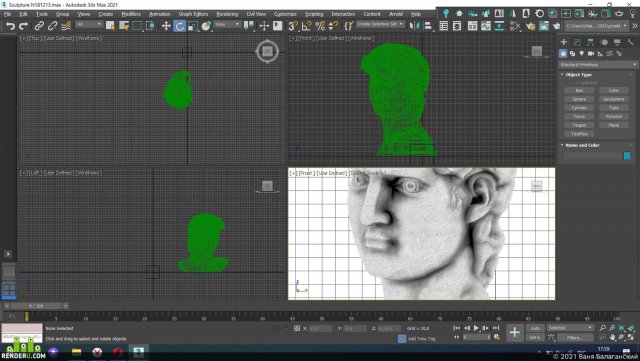Click the Teapot primitive button
640x361 pixels.
click(x=579, y=125)
